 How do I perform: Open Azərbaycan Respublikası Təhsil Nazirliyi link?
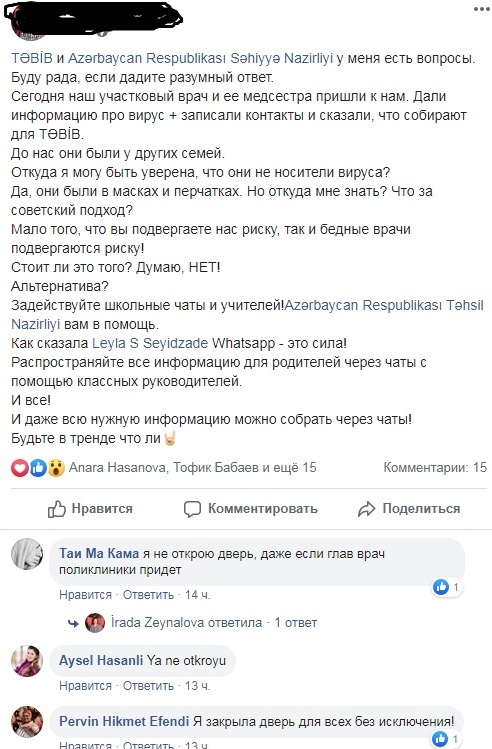(x=247, y=314)
